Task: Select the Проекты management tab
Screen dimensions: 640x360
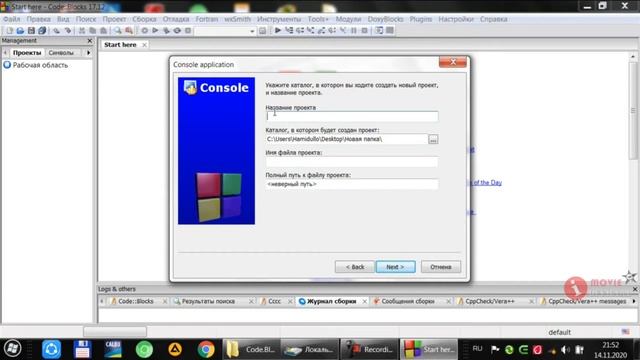Action: 27,53
